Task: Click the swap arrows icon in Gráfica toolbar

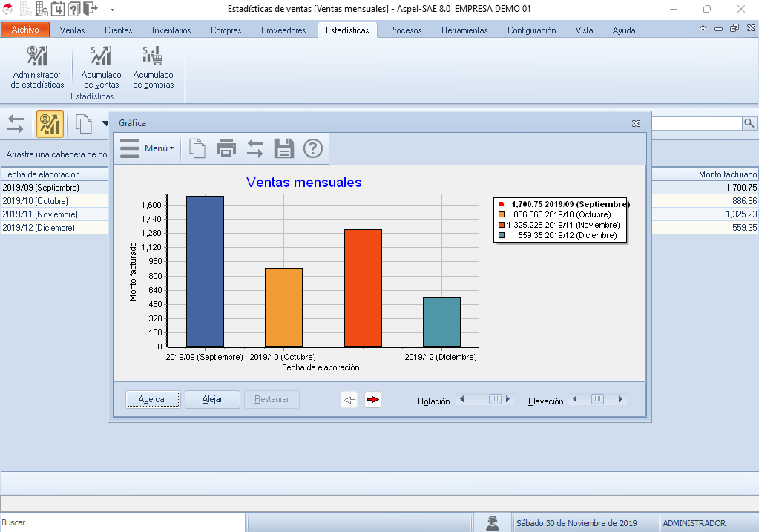Action: click(255, 148)
